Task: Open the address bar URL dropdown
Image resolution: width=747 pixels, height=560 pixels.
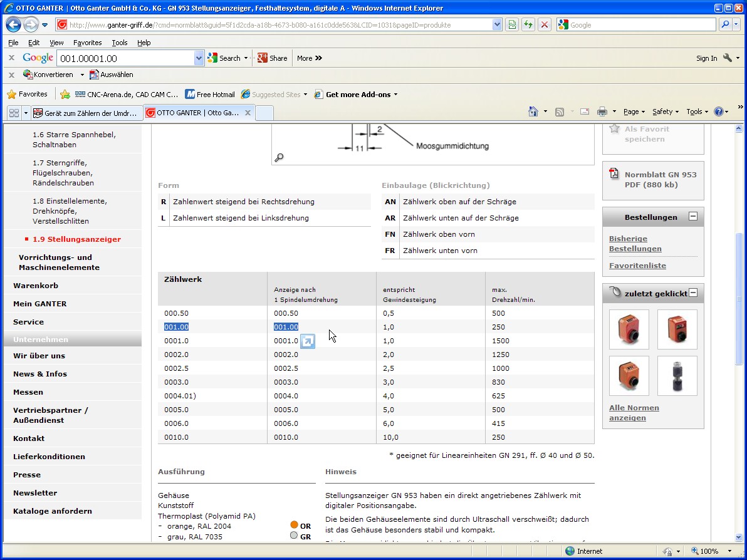Action: pos(497,25)
